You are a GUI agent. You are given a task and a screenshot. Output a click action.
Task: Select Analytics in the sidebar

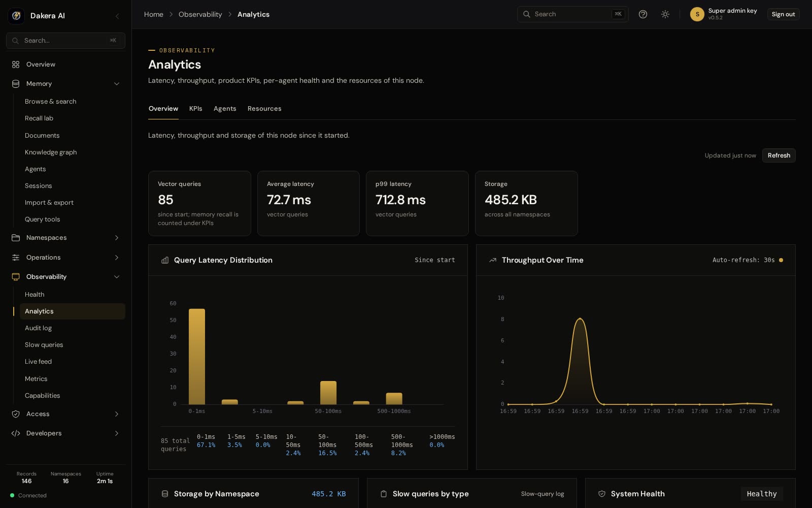point(73,311)
